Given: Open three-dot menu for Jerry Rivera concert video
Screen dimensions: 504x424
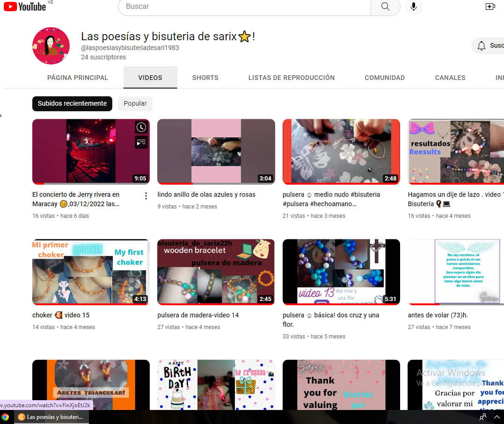Looking at the screenshot, I should (146, 196).
